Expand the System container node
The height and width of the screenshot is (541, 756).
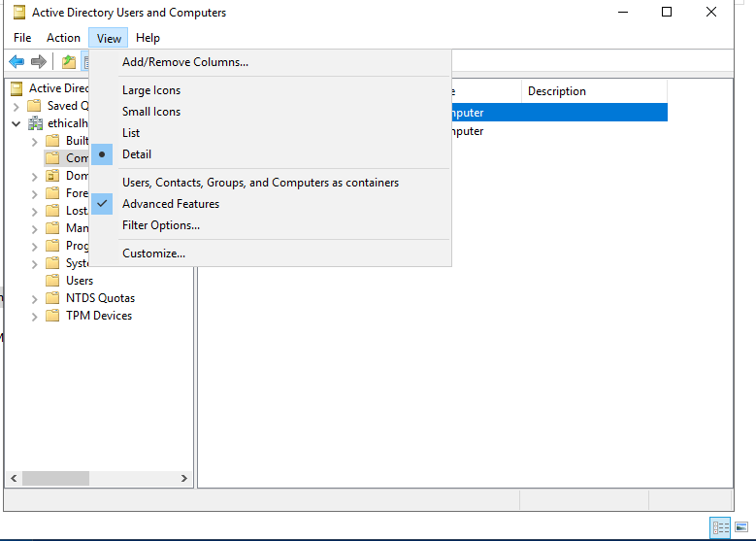pyautogui.click(x=34, y=264)
